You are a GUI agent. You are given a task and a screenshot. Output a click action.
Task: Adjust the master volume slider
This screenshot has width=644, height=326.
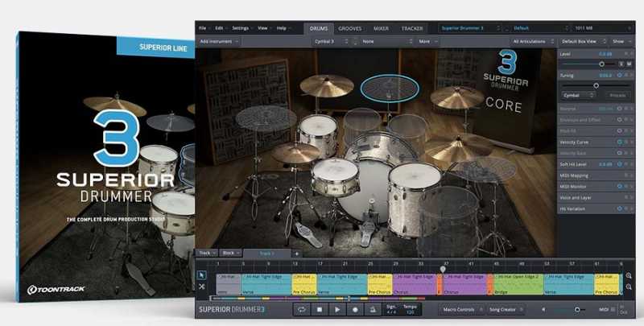[x=577, y=310]
